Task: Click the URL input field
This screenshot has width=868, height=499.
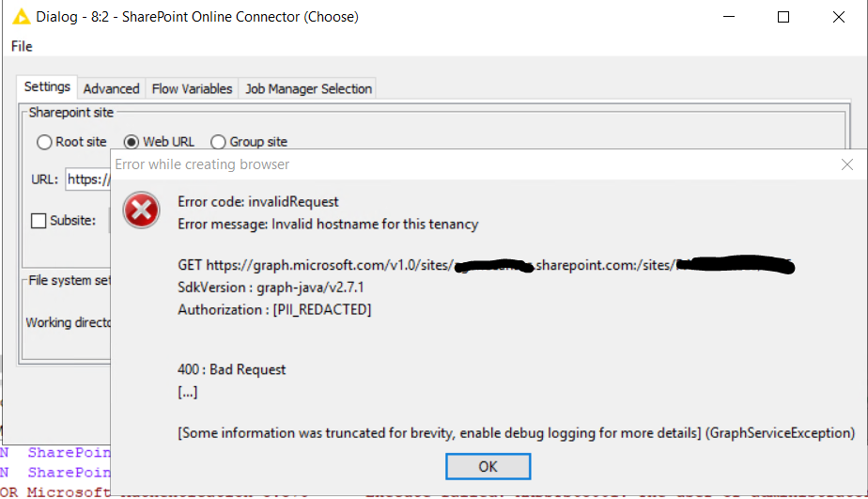Action: click(x=88, y=179)
